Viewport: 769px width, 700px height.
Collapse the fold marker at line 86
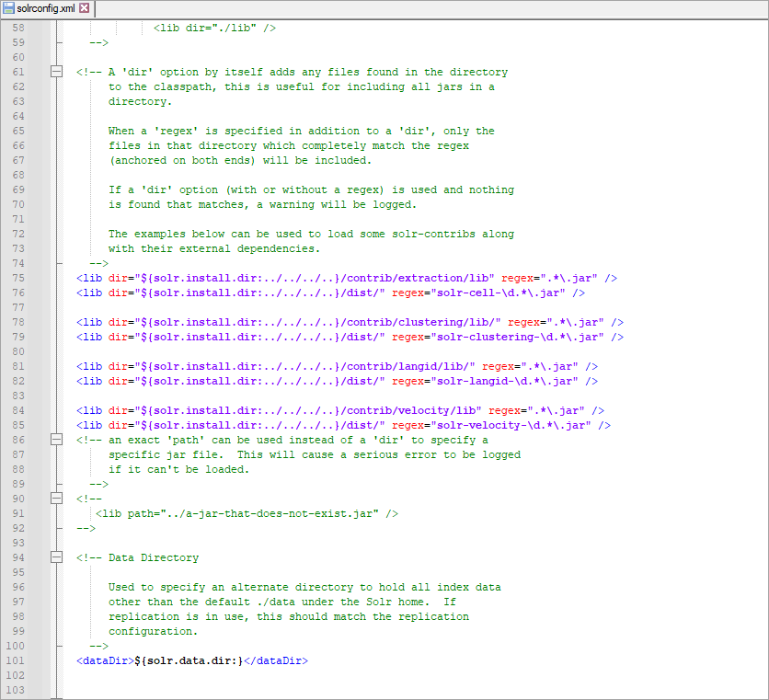(57, 440)
